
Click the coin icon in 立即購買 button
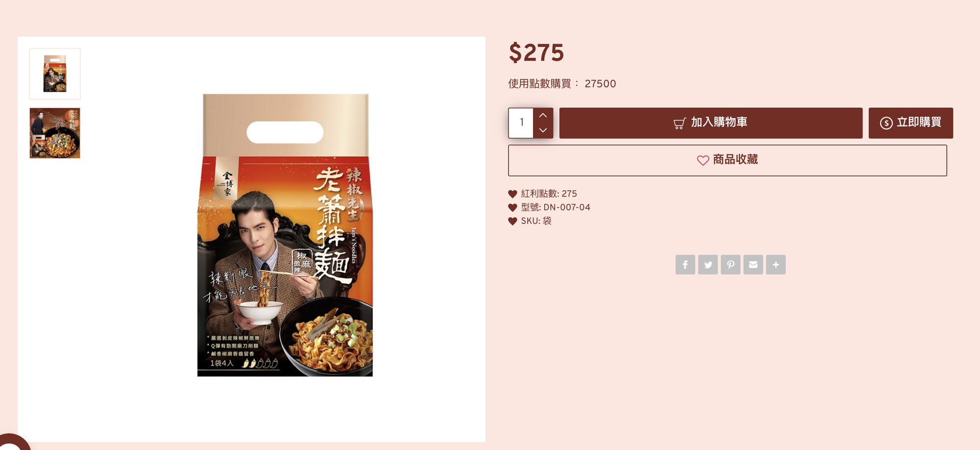pos(886,123)
